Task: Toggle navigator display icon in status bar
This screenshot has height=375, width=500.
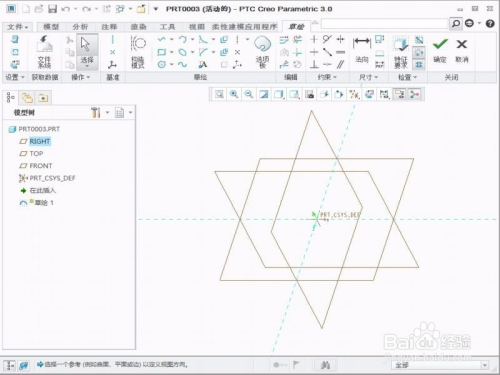Action: click(x=10, y=365)
